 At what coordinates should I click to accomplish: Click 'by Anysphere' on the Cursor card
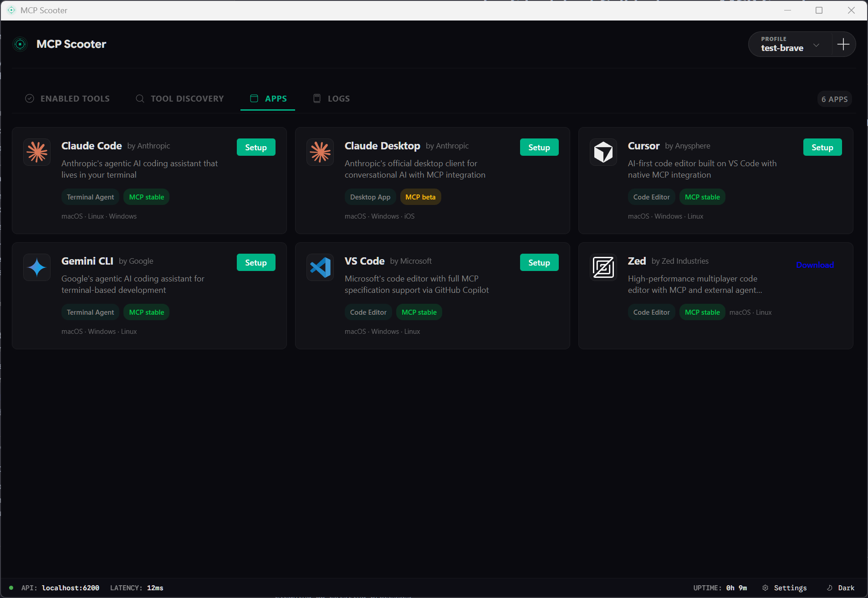(687, 146)
